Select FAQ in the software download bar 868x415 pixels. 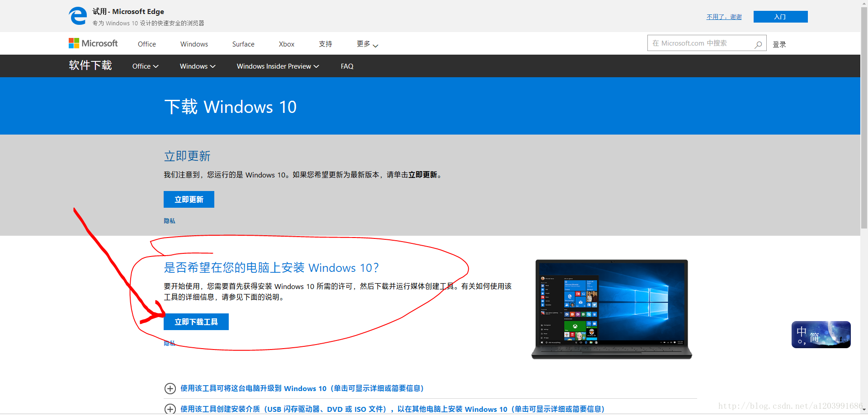[x=347, y=66]
